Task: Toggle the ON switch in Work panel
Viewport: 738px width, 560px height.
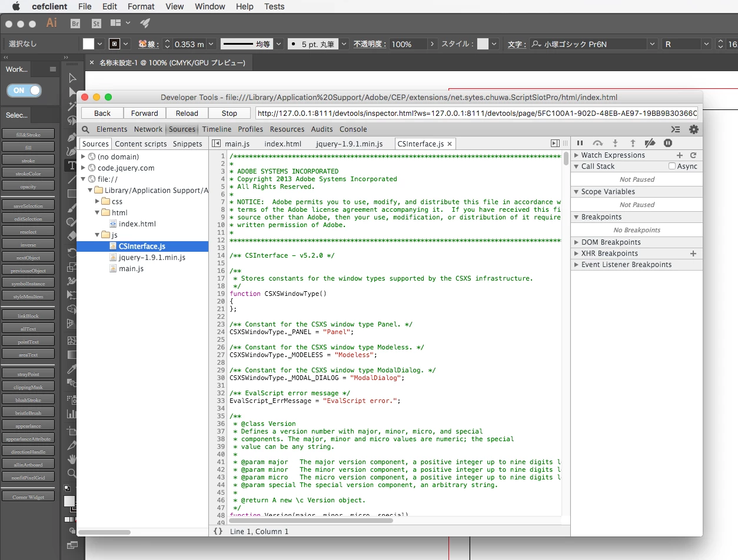Action: pos(24,91)
